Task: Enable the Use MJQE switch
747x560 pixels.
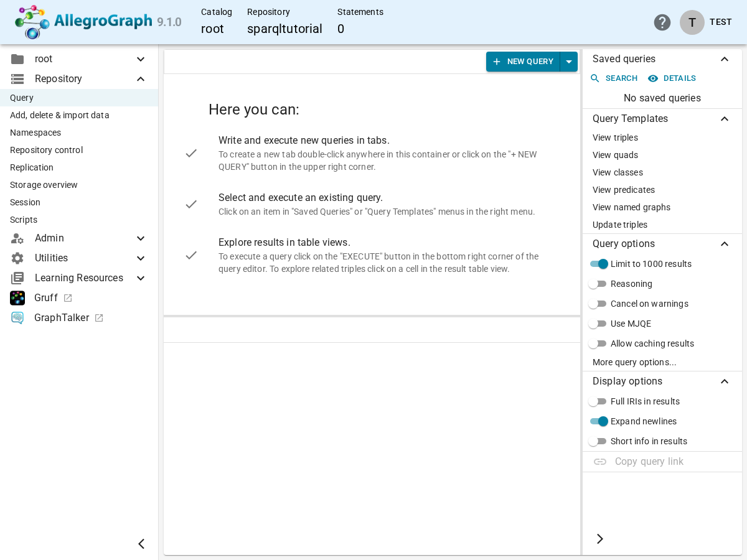Action: 598,324
